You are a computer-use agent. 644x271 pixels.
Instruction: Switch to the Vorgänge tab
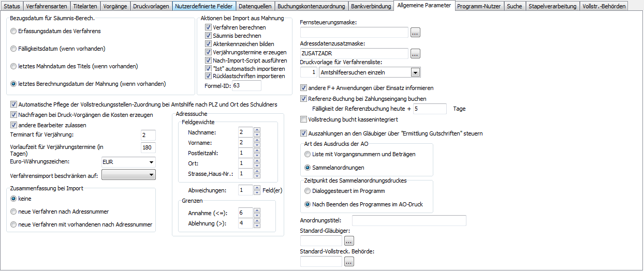(114, 6)
